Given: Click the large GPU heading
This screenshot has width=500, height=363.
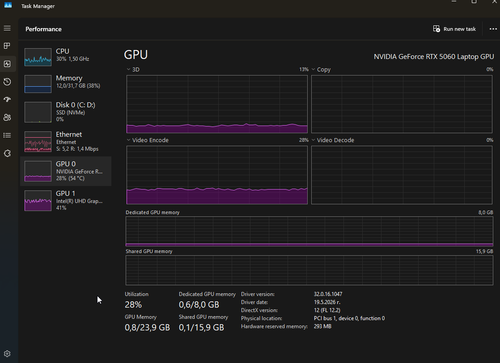Looking at the screenshot, I should point(136,55).
